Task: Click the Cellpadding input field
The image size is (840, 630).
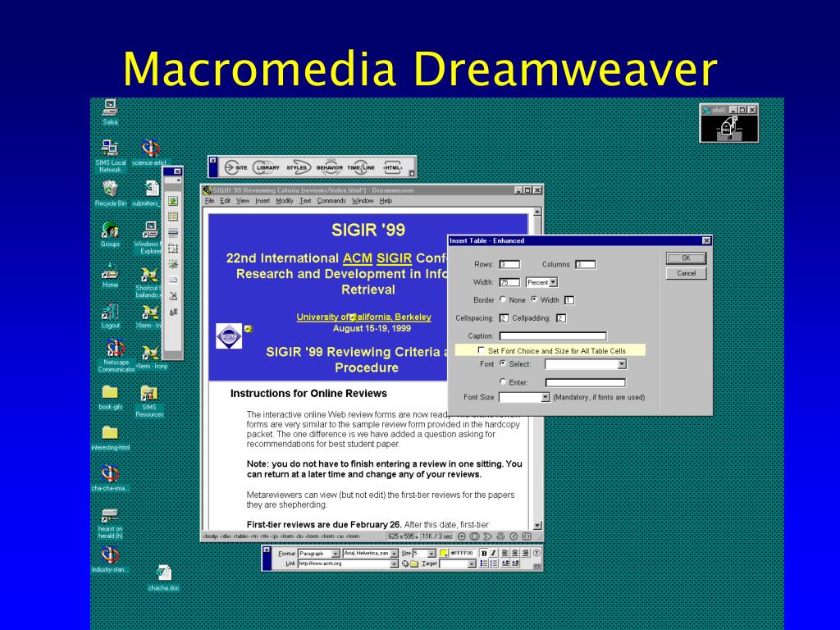Action: [561, 318]
